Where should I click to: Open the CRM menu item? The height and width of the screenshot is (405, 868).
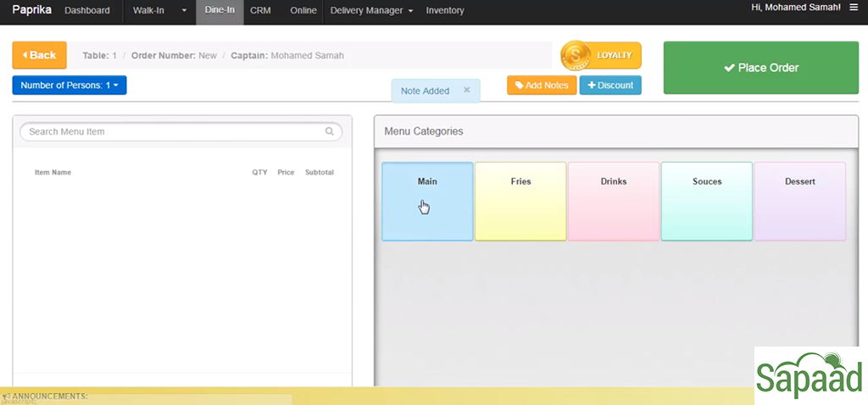[260, 11]
